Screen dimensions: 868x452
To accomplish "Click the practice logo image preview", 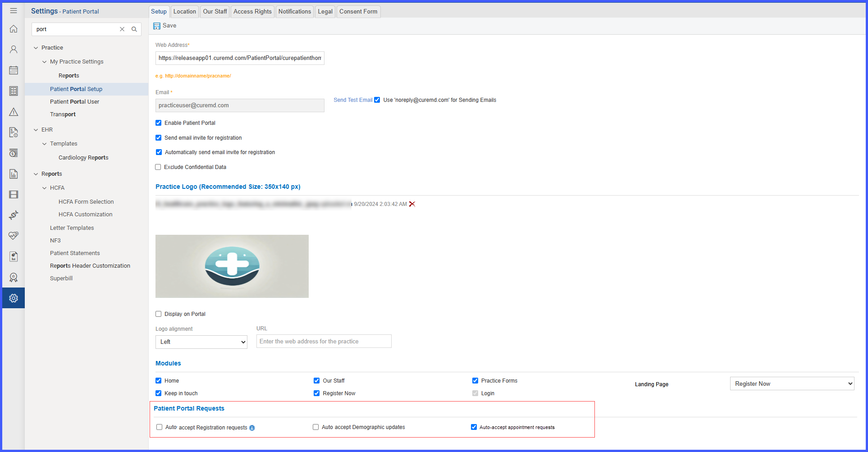I will point(232,266).
